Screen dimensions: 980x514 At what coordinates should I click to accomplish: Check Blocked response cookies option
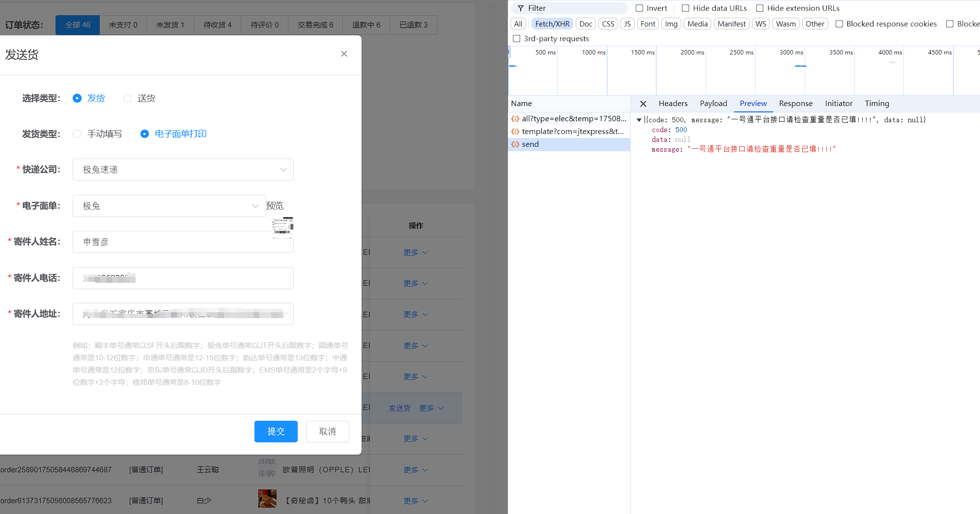[840, 24]
